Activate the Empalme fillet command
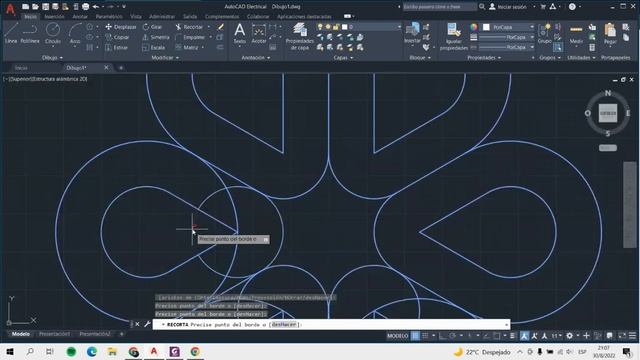This screenshot has width=640, height=360. point(190,37)
